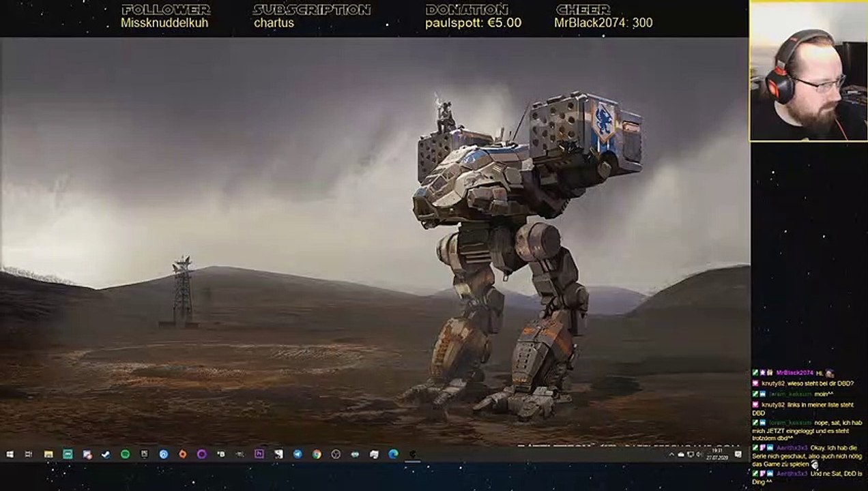Click the latest subscriber name chartus
Screen dimensions: 868x491
[x=274, y=23]
